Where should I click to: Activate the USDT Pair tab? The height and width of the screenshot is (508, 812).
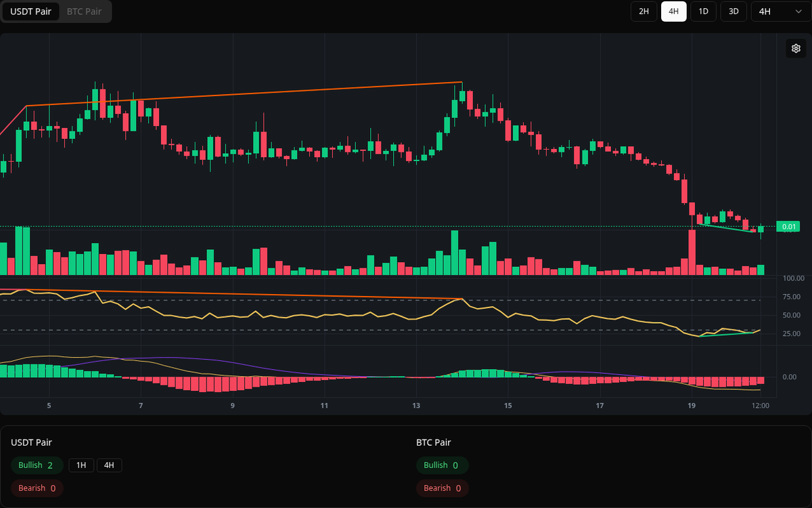(x=30, y=12)
